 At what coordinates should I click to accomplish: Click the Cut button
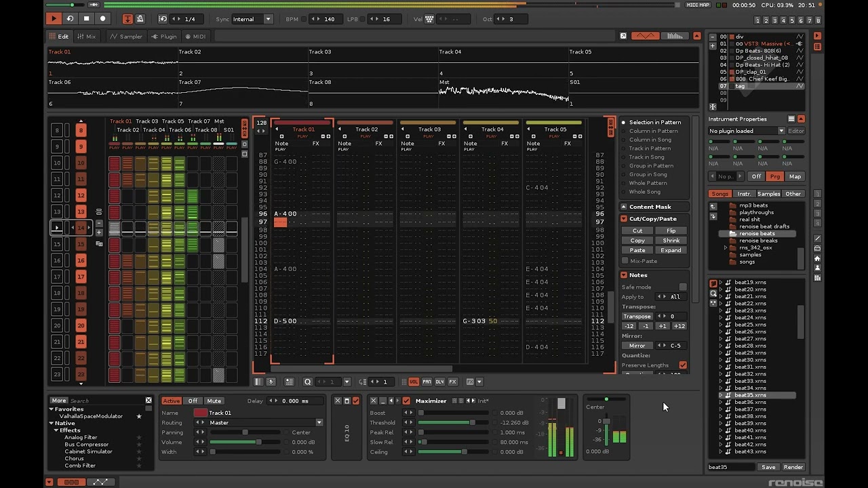pos(637,230)
